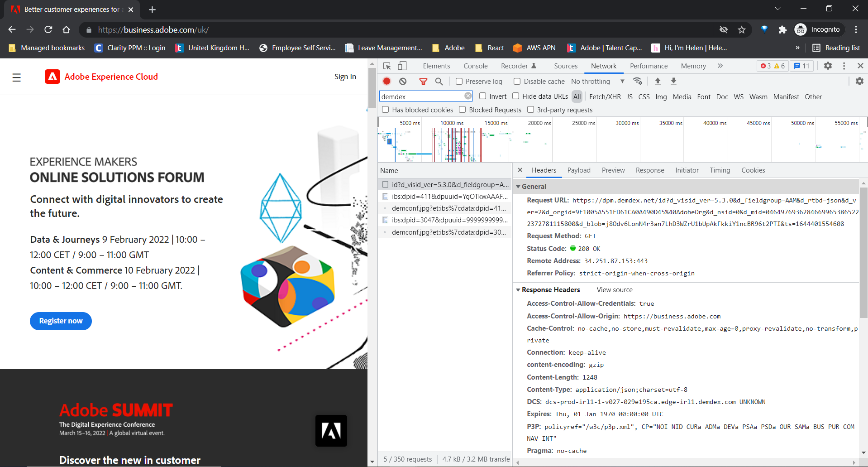Toggle the device toolbar icon

tap(402, 66)
